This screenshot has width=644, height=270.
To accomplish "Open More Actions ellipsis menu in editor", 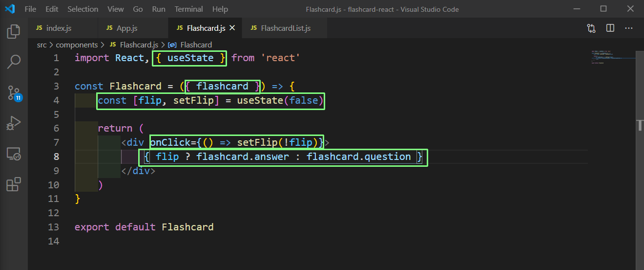I will click(628, 28).
